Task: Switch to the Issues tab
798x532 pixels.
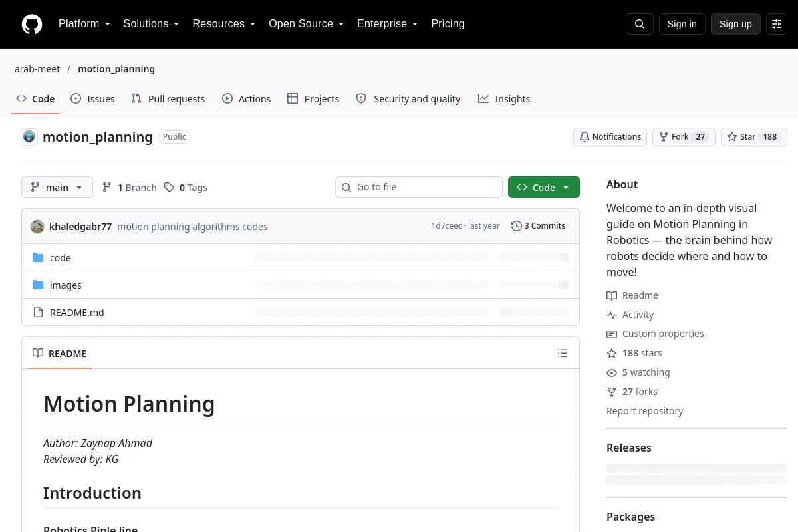Action: [92, 99]
